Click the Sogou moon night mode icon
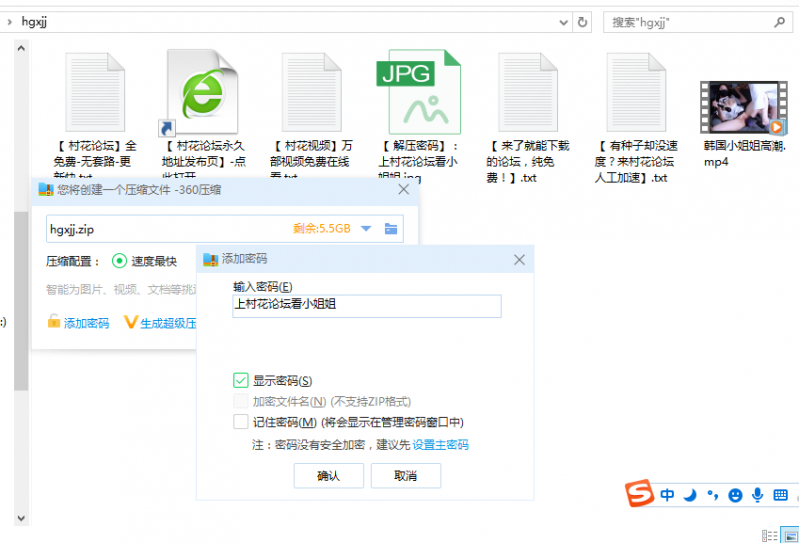This screenshot has height=543, width=799. tap(689, 494)
